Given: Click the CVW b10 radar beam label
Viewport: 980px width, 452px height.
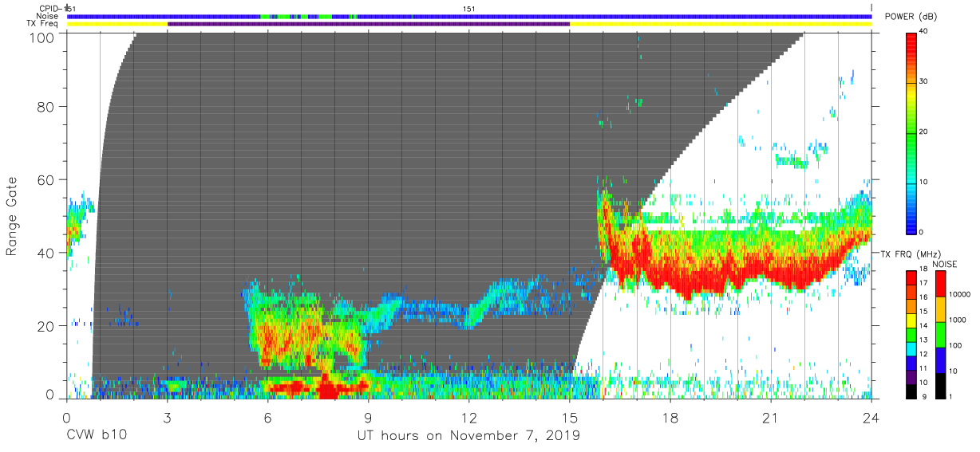Looking at the screenshot, I should (x=95, y=436).
